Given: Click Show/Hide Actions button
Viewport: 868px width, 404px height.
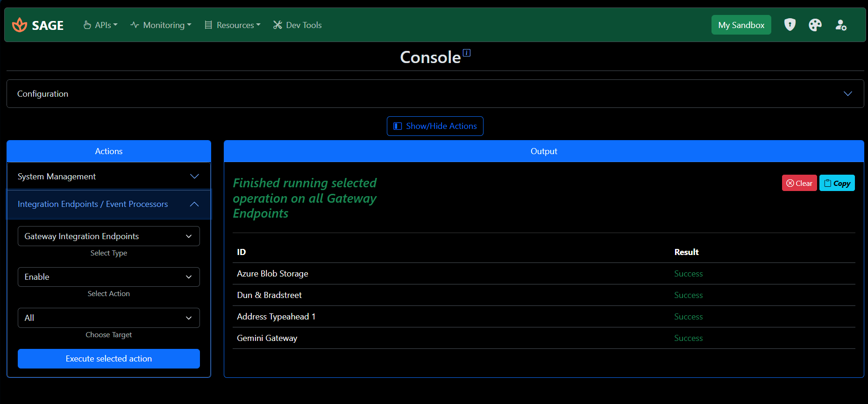Looking at the screenshot, I should click(435, 126).
